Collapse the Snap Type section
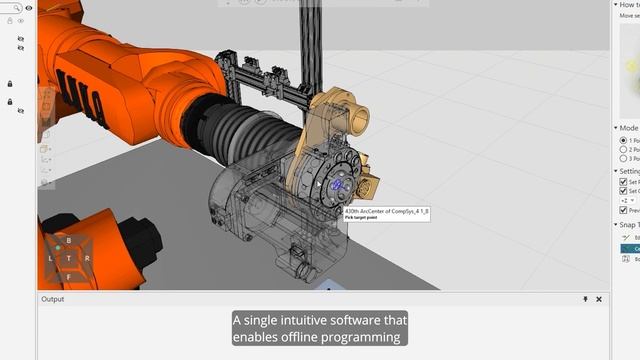 click(616, 224)
